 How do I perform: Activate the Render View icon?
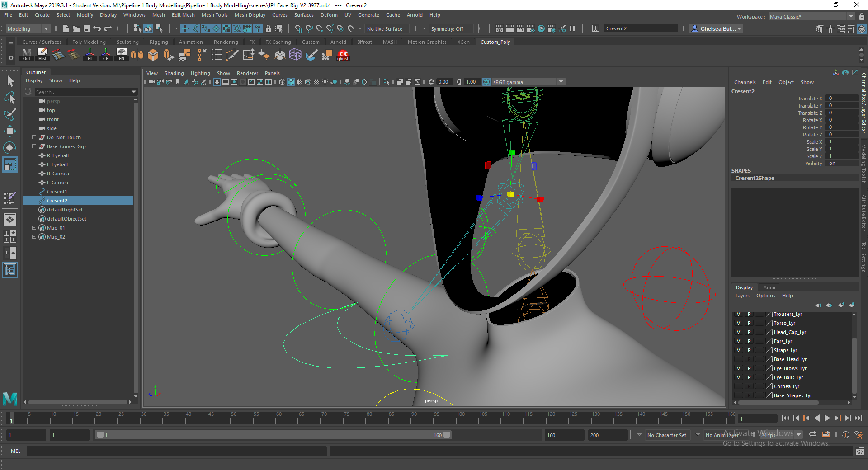[x=499, y=28]
